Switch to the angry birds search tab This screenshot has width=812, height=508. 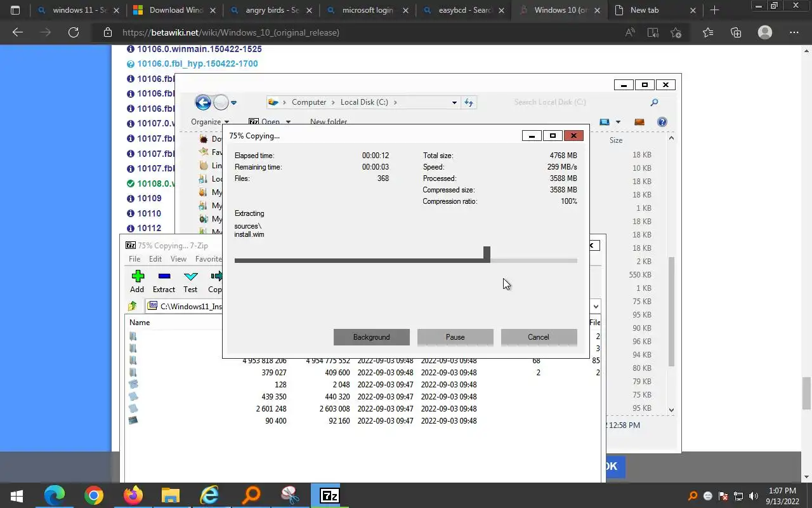(x=272, y=10)
